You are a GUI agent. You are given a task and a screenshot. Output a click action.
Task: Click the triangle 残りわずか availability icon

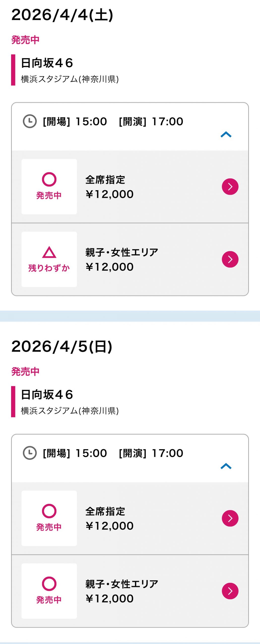[x=49, y=252]
